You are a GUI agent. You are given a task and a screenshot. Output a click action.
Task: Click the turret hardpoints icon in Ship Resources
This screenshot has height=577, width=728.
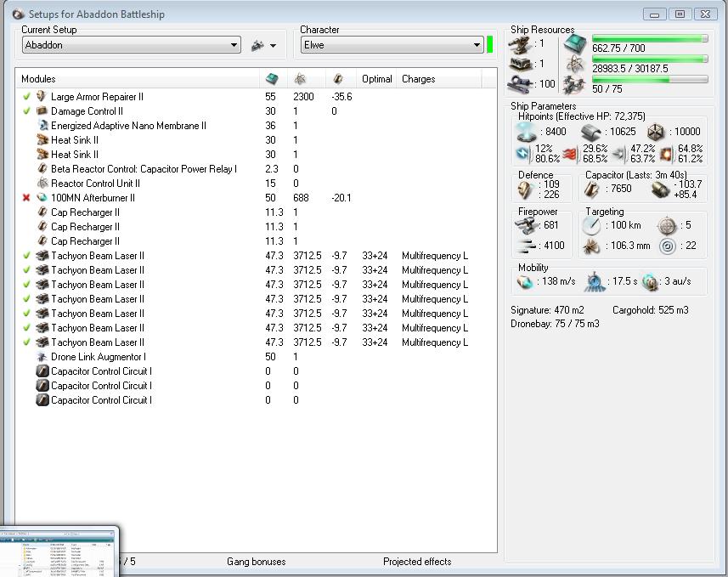(x=519, y=44)
